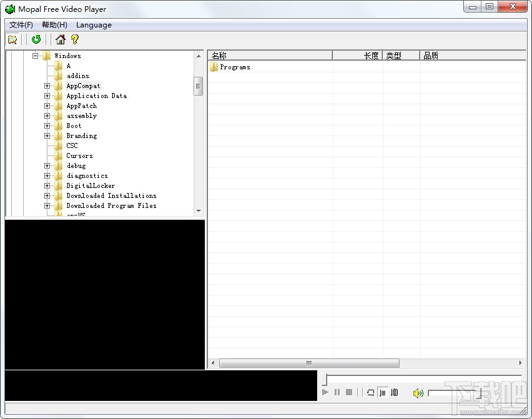This screenshot has width=532, height=419.
Task: Click the diagnostics folder icon
Action: [x=58, y=175]
